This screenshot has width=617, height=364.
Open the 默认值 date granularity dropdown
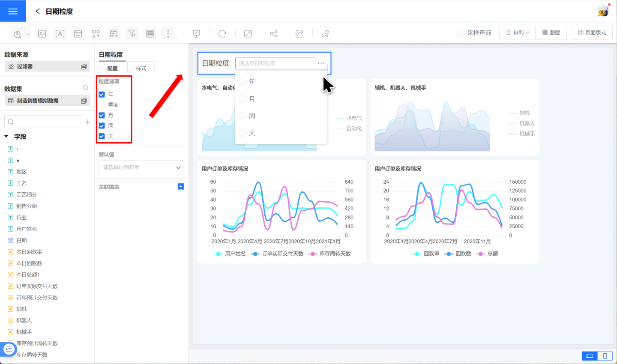[x=141, y=167]
